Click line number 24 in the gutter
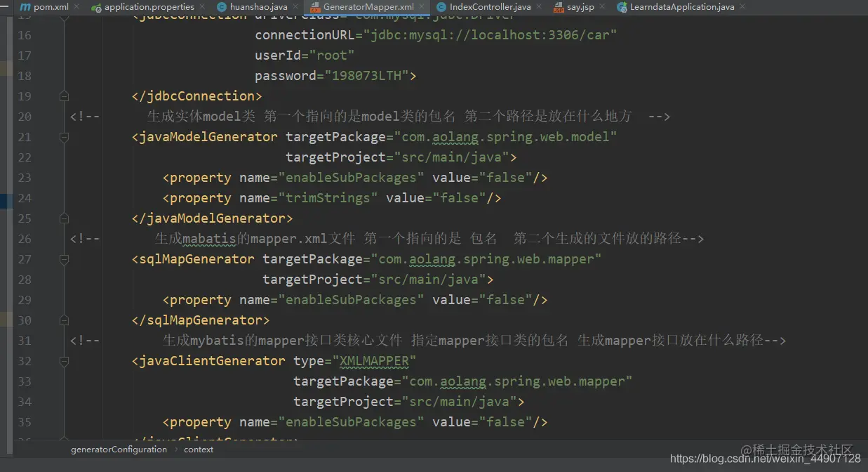868x472 pixels. point(25,198)
